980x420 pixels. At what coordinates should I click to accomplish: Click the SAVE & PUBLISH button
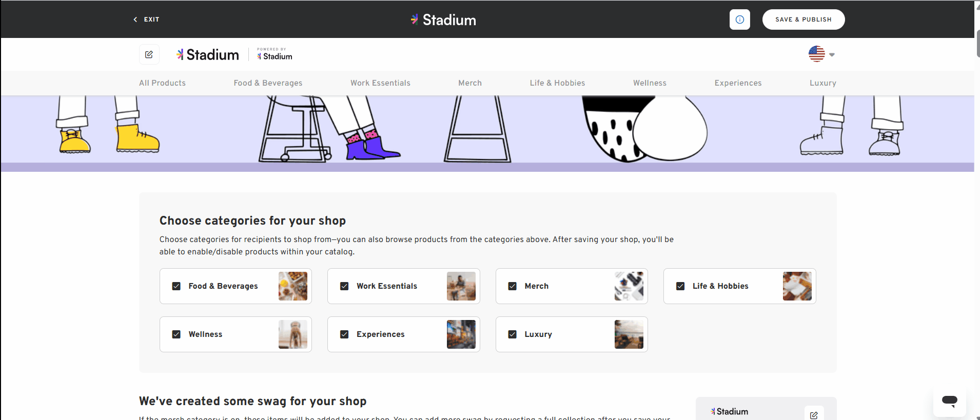click(x=803, y=19)
